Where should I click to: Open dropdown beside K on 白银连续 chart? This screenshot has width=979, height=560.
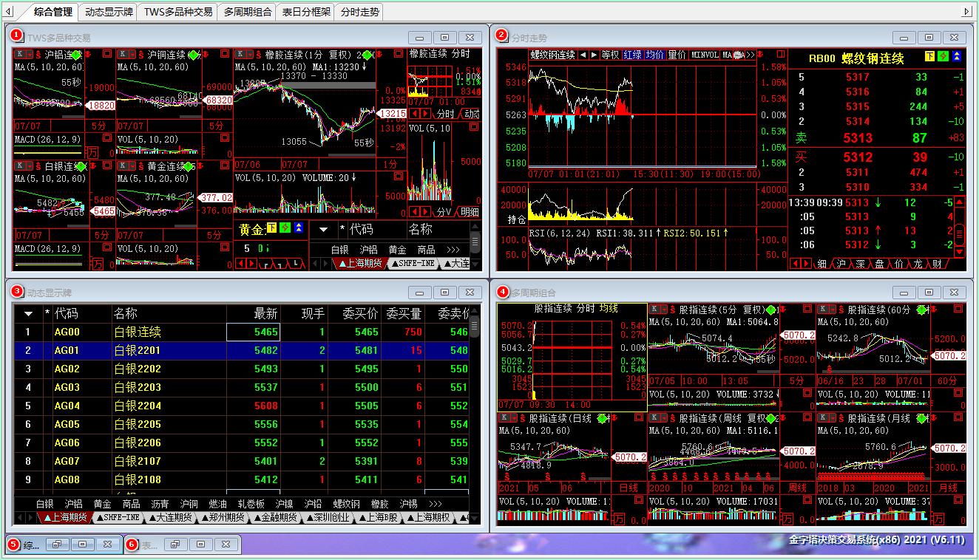30,166
